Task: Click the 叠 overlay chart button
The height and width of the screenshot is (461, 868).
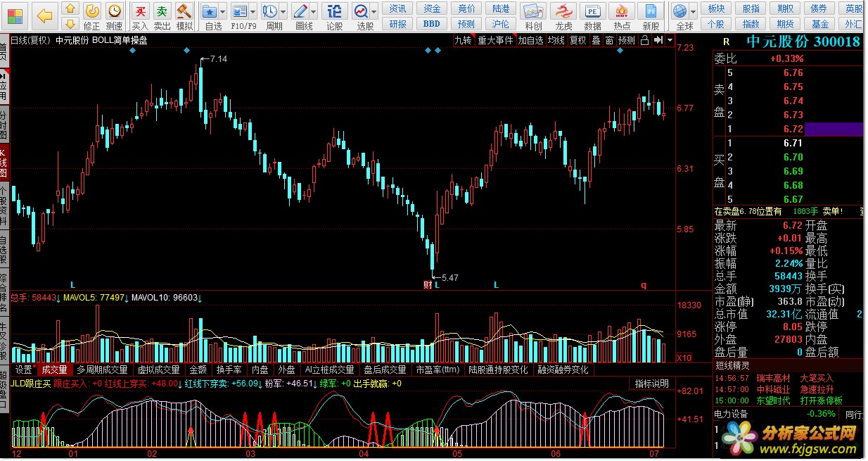Action: (596, 40)
